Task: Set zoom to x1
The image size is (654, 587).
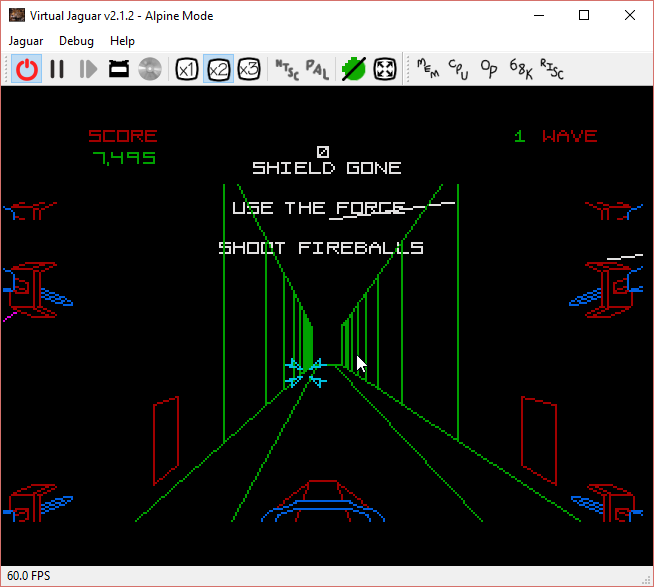Action: [186, 69]
